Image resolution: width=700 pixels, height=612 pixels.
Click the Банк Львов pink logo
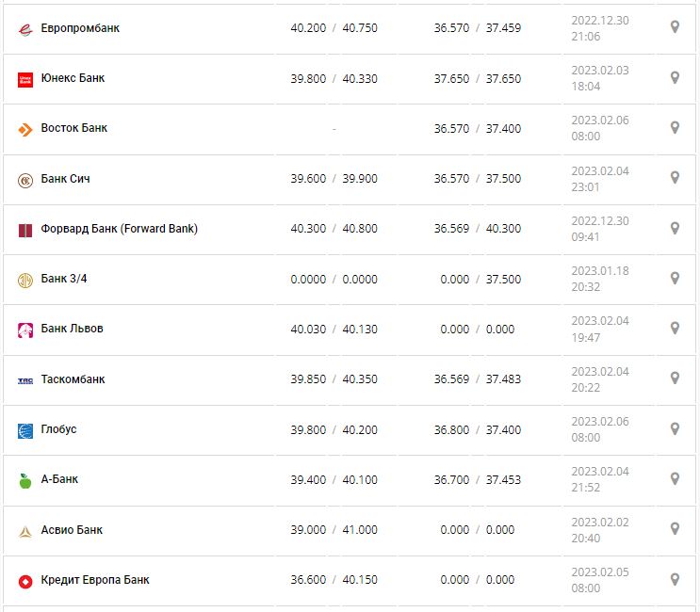point(25,330)
